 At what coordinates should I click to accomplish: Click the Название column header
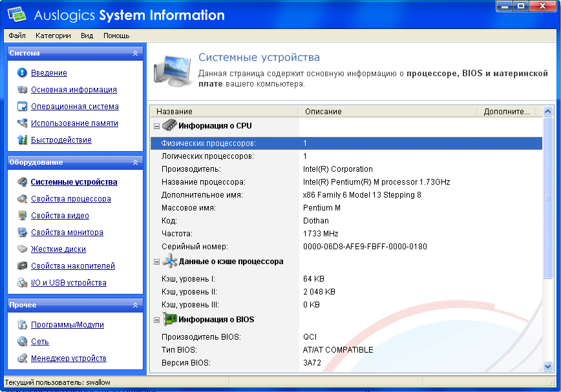click(225, 112)
